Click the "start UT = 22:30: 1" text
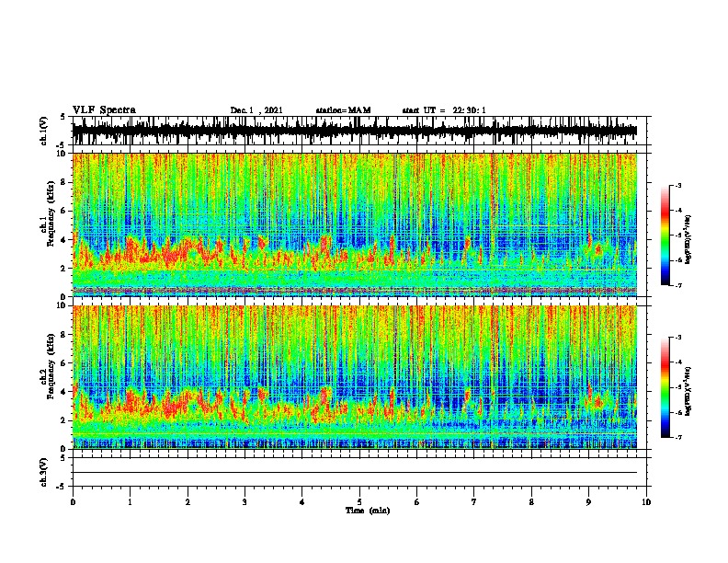Viewport: 728px width, 563px height. click(x=444, y=110)
